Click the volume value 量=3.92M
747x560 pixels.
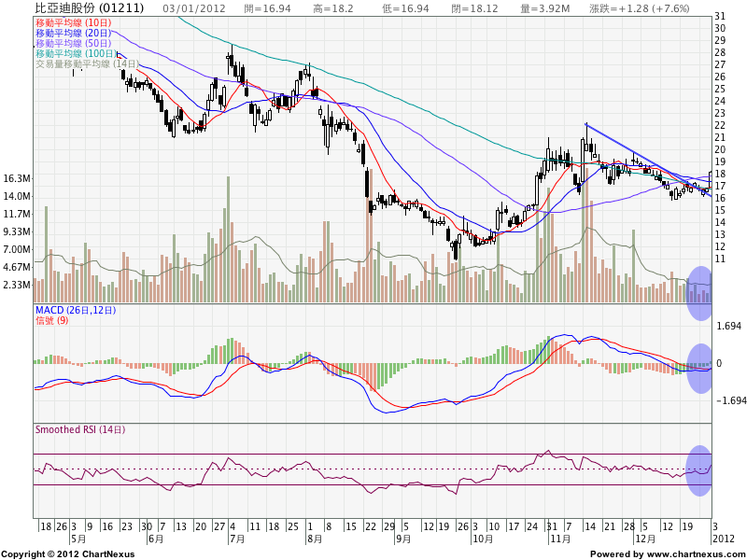(x=545, y=8)
